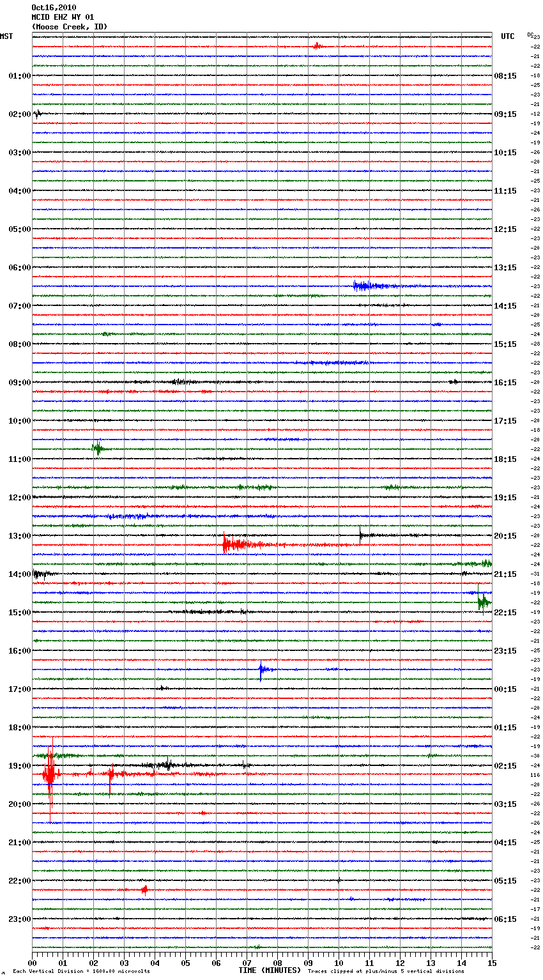Click the 'UTC' time zone label
The image size is (543, 980).
(x=508, y=36)
